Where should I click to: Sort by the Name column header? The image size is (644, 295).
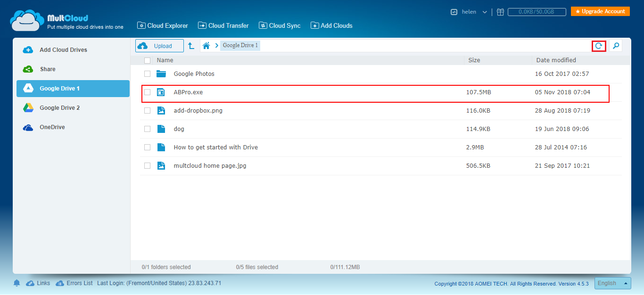(x=165, y=60)
